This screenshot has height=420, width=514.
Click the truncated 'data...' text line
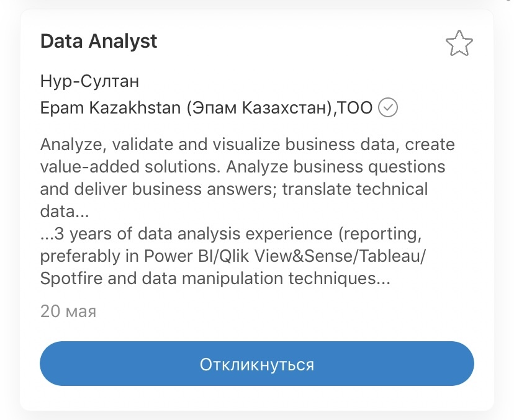65,212
